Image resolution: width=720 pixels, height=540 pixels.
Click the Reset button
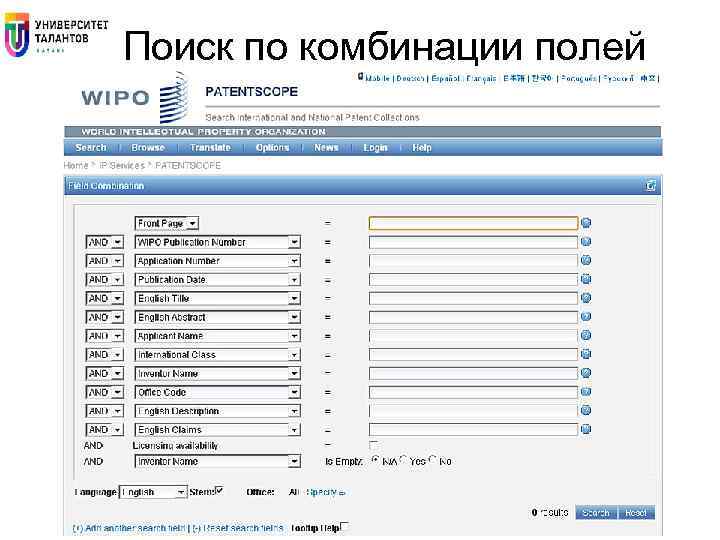pos(636,512)
